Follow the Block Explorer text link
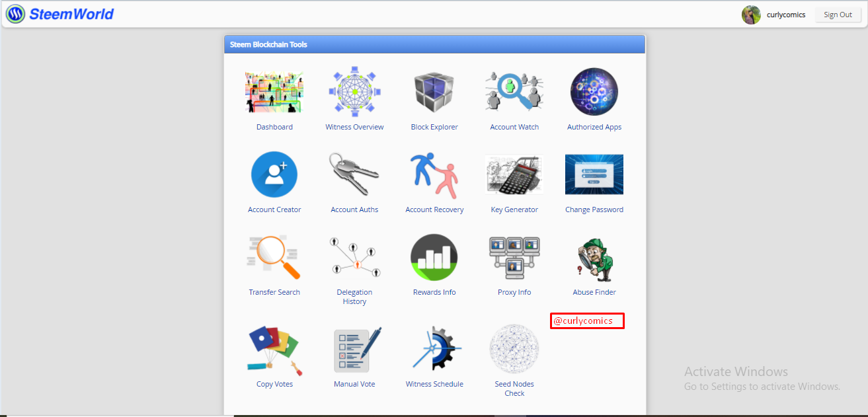The image size is (868, 417). tap(434, 127)
